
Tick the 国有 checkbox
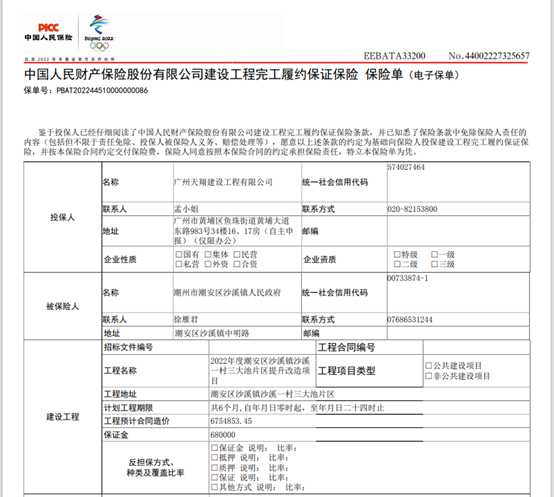[x=179, y=254]
